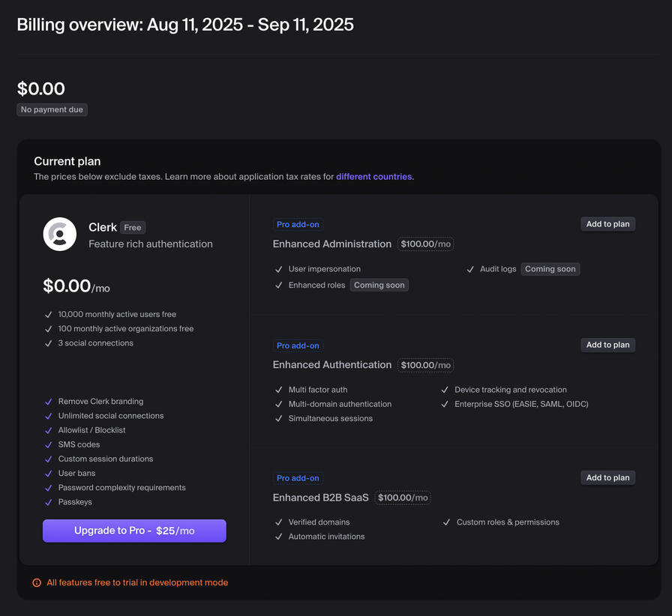672x616 pixels.
Task: Add Enhanced Authentication to plan
Action: tap(607, 345)
